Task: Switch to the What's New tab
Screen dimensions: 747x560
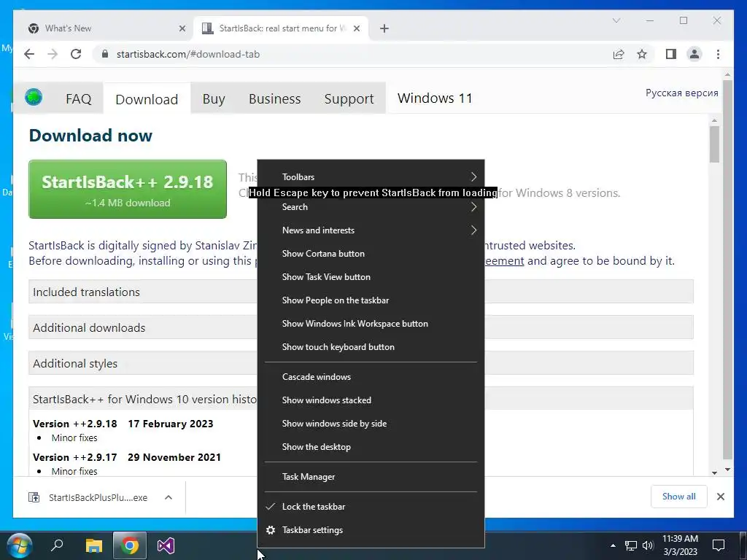Action: (x=103, y=28)
